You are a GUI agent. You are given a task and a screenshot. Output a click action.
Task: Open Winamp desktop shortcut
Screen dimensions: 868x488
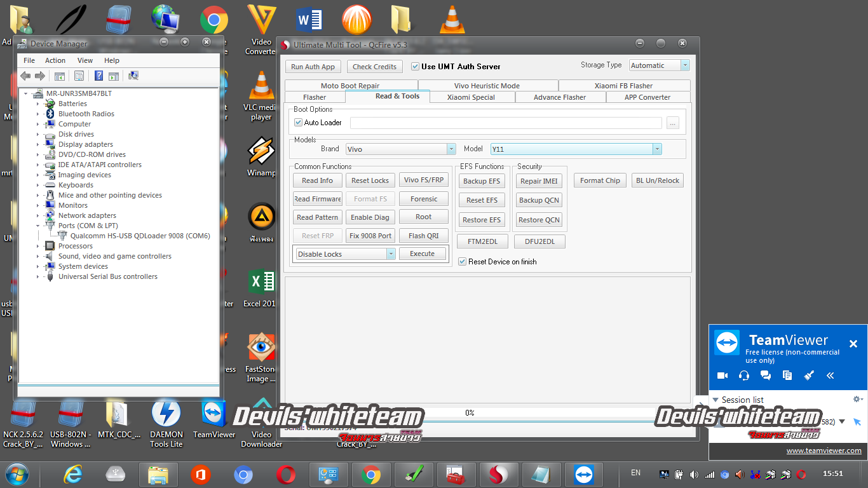tap(261, 157)
